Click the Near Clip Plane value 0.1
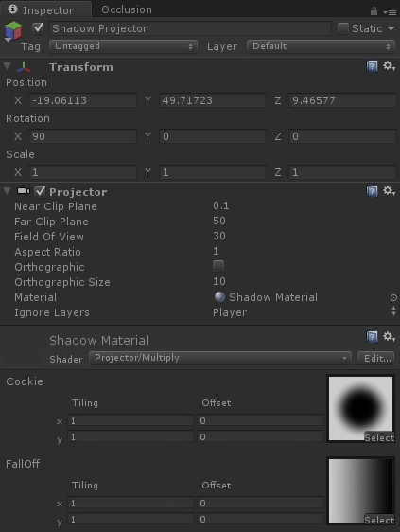400x532 pixels. coord(221,205)
